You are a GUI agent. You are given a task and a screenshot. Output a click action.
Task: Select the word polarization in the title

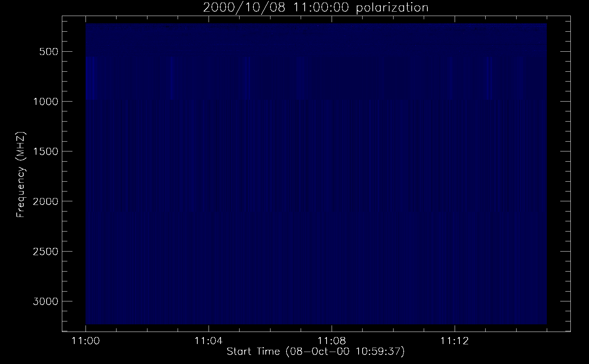tap(392, 8)
